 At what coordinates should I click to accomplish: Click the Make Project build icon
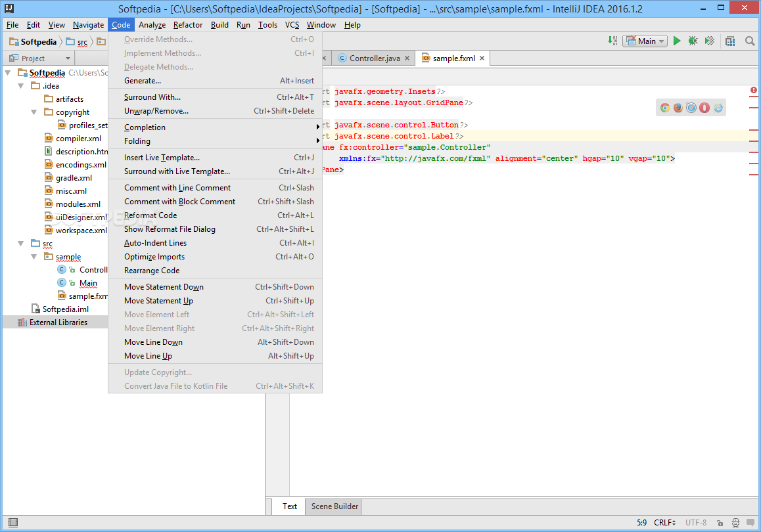click(x=612, y=41)
